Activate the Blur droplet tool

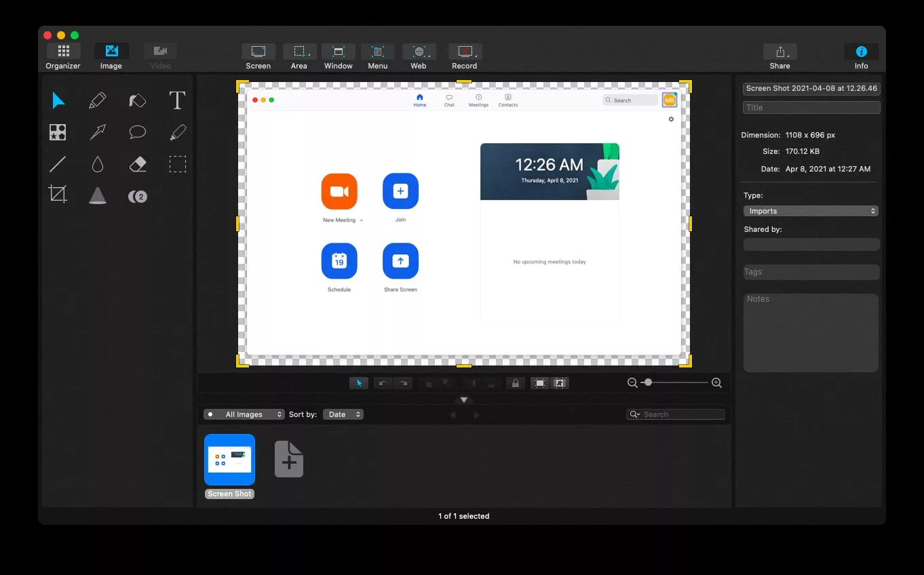(x=98, y=164)
